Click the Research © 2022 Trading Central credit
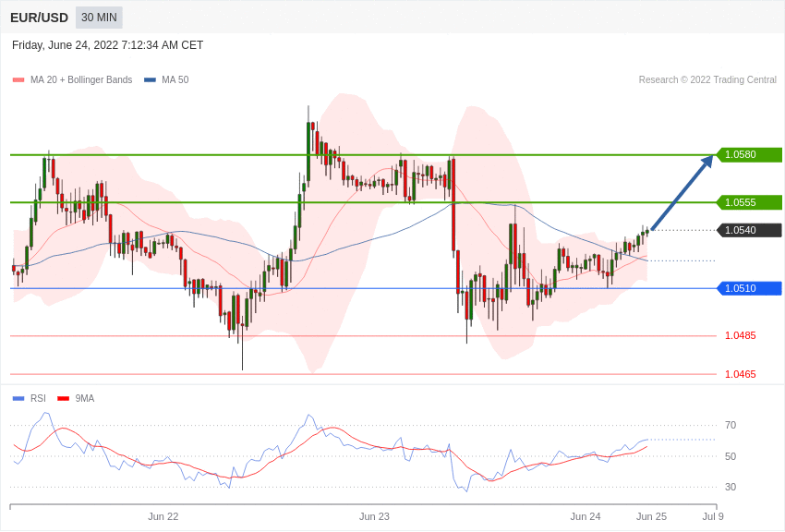Viewport: 785px width, 532px height. pos(707,80)
